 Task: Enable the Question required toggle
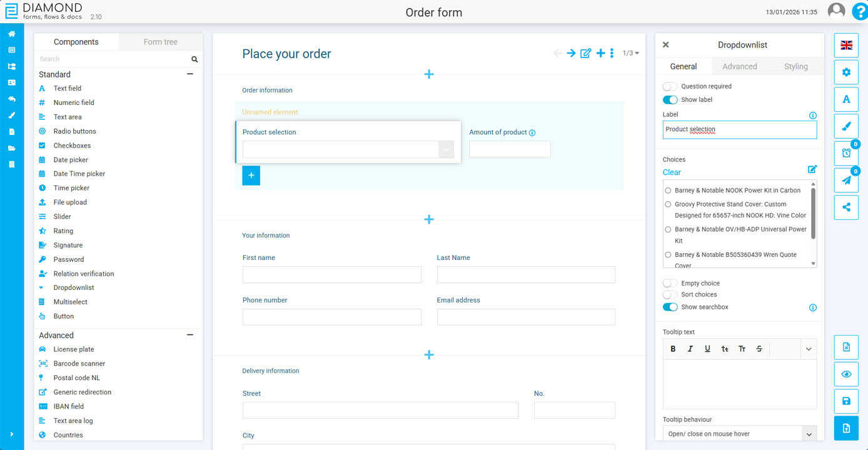670,86
